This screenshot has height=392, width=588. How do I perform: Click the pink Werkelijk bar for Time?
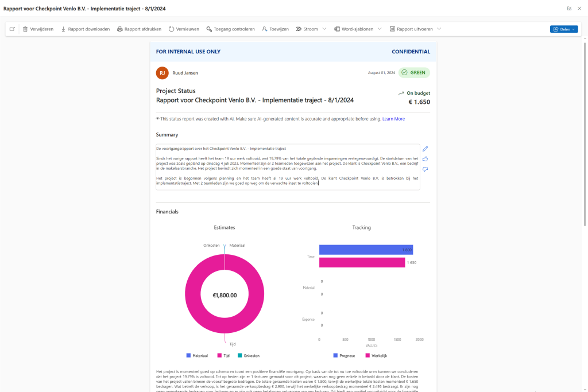(x=362, y=262)
